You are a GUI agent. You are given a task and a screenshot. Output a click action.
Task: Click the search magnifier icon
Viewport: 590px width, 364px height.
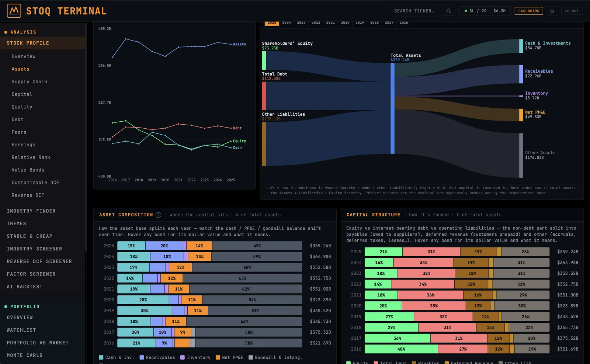[449, 11]
